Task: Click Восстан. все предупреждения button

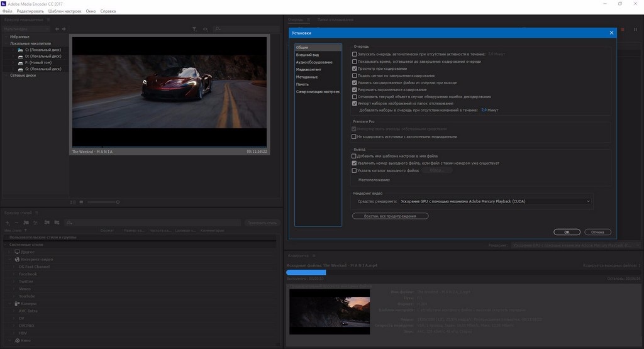Action: pos(390,216)
